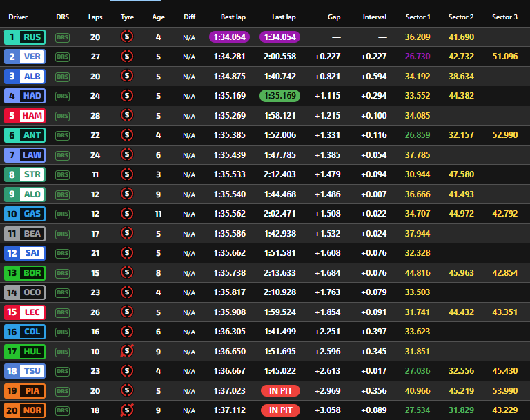Click the IN PIT badge for NOR

click(280, 410)
